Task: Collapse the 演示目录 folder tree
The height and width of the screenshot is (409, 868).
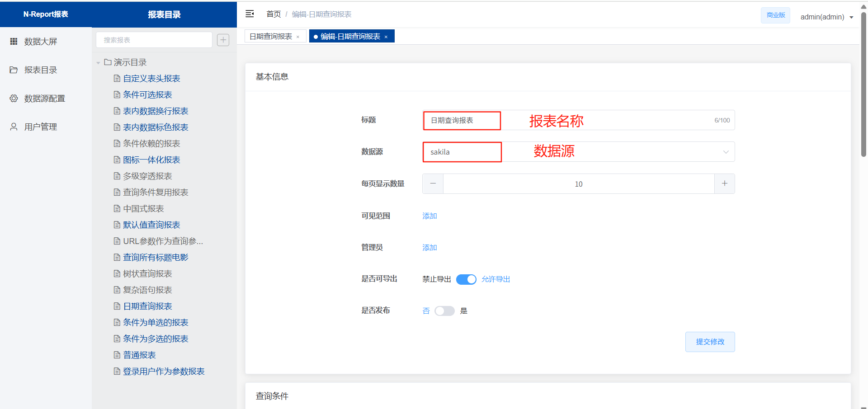Action: (x=98, y=63)
